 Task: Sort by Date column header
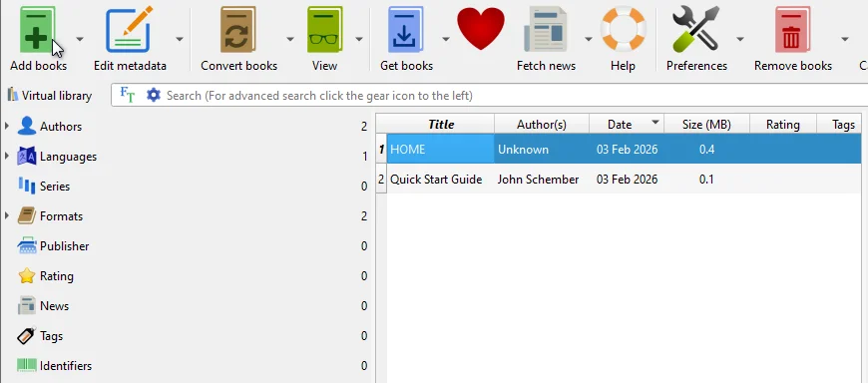[x=627, y=125]
